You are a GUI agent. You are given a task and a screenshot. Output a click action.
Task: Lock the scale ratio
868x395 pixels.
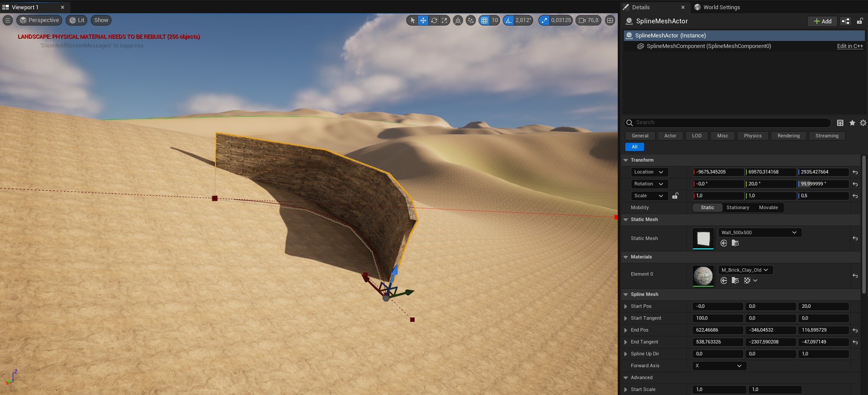point(675,196)
